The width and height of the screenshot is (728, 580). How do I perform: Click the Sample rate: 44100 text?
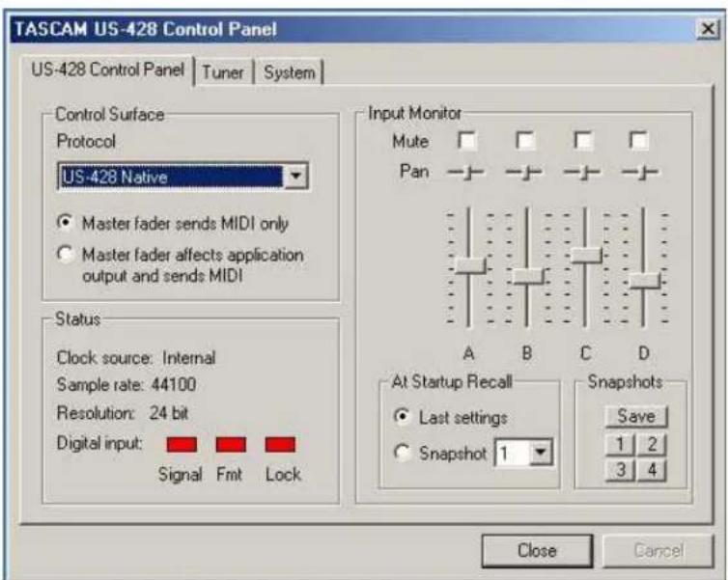pos(126,385)
